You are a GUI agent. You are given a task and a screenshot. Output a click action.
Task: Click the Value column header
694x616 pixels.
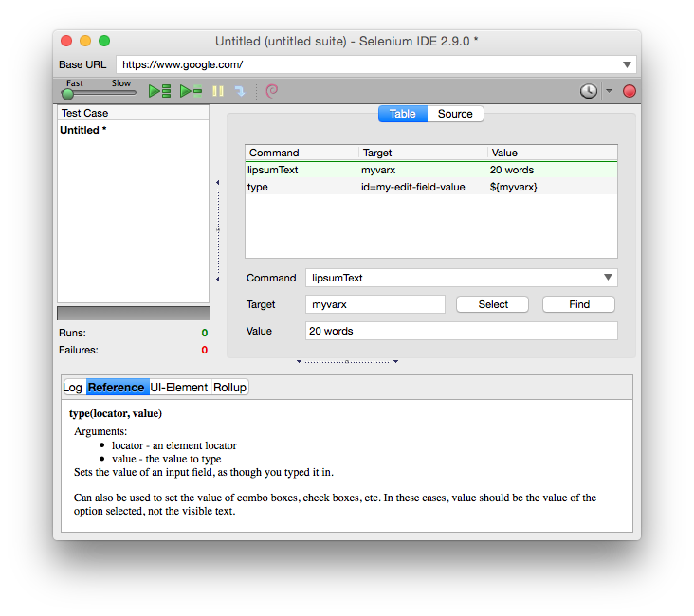coord(553,153)
